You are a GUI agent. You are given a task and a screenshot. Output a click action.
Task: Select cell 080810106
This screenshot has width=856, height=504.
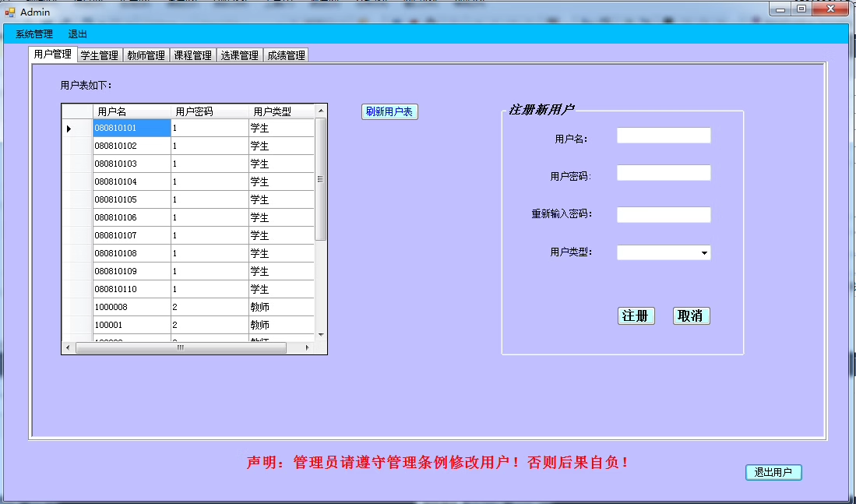[x=132, y=217]
